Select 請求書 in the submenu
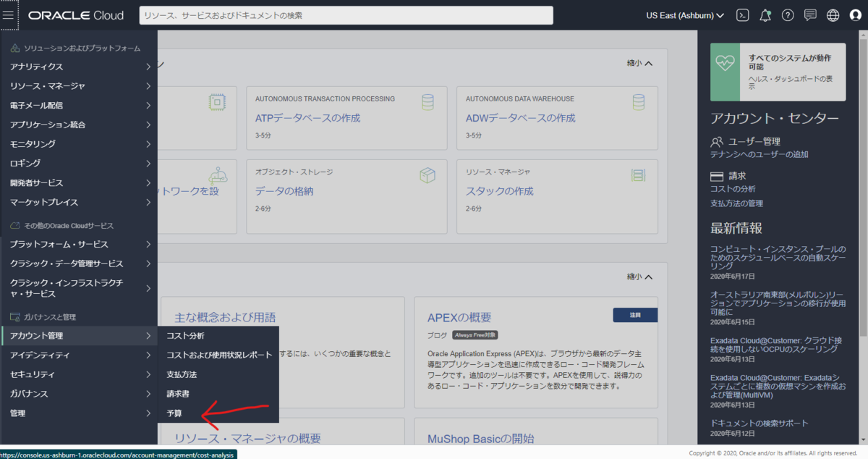The image size is (868, 459). (218, 394)
